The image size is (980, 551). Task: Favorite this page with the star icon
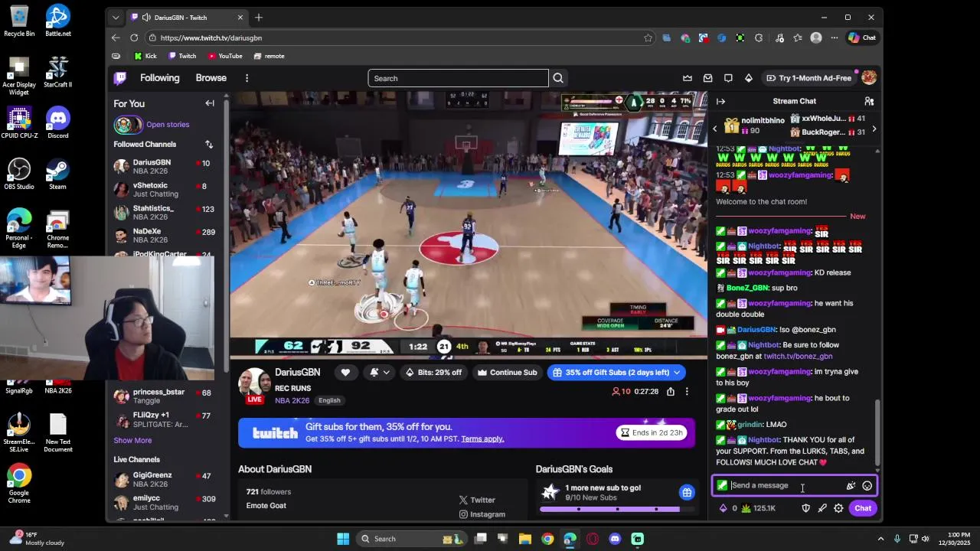648,37
